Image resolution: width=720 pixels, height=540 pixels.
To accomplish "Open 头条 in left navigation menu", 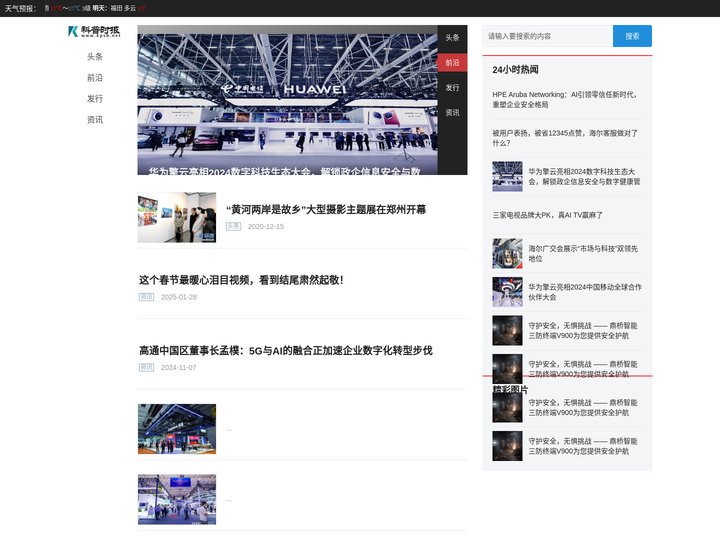I will (x=95, y=56).
